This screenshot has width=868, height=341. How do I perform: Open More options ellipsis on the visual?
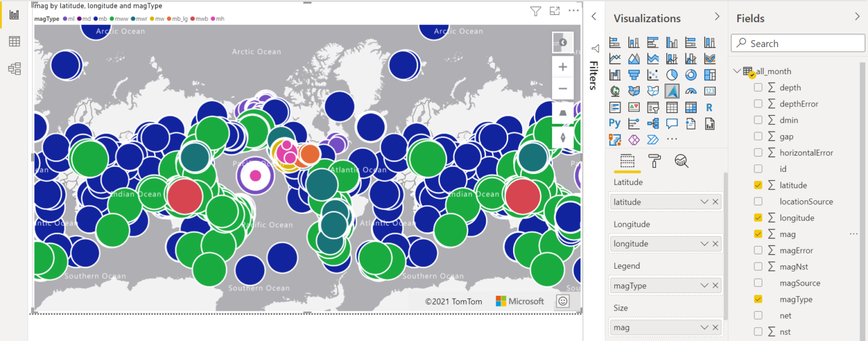574,10
